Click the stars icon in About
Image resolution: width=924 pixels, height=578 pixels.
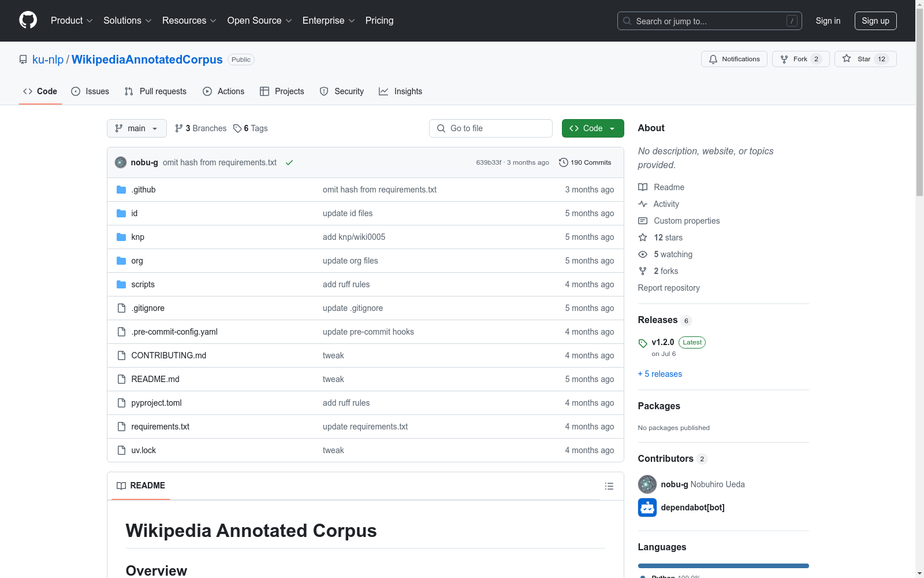coord(643,238)
